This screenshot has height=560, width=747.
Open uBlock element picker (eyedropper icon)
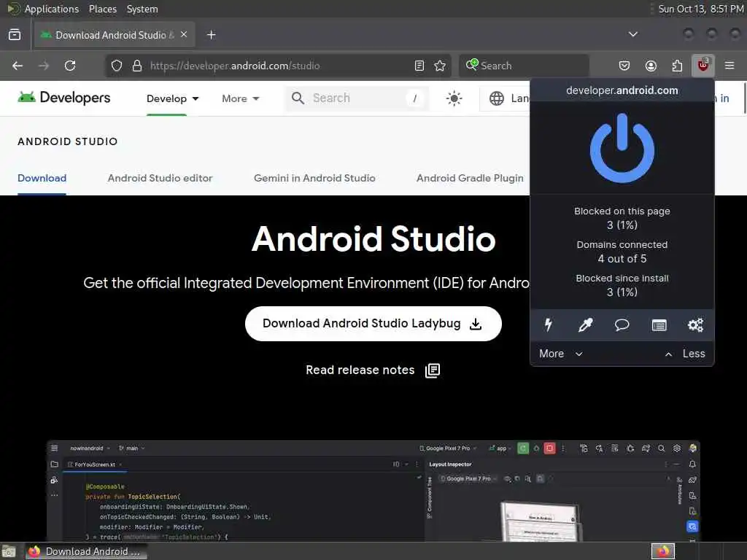click(585, 324)
